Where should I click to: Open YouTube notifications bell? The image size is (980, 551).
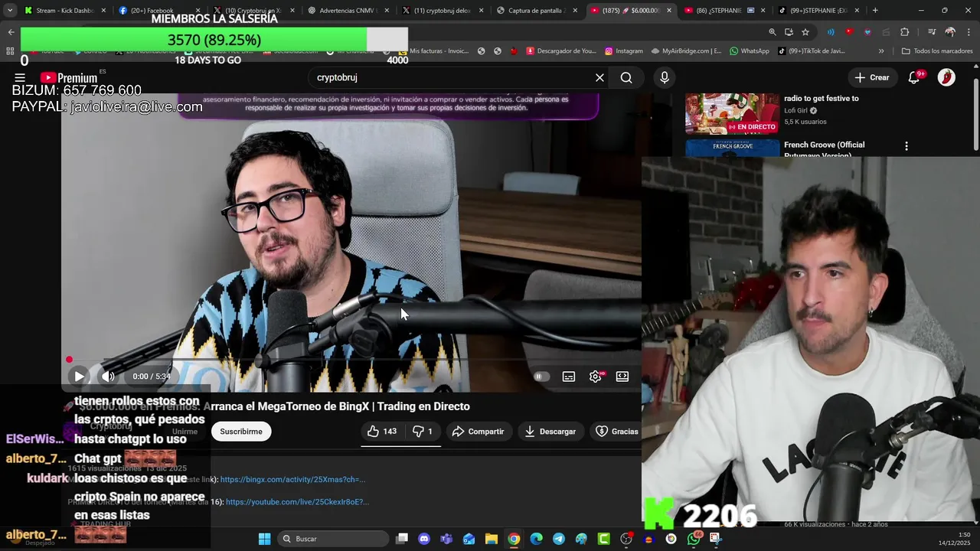913,77
